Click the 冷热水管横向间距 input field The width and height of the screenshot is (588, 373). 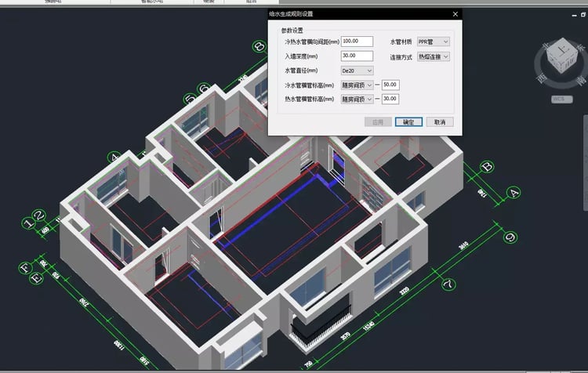[357, 42]
